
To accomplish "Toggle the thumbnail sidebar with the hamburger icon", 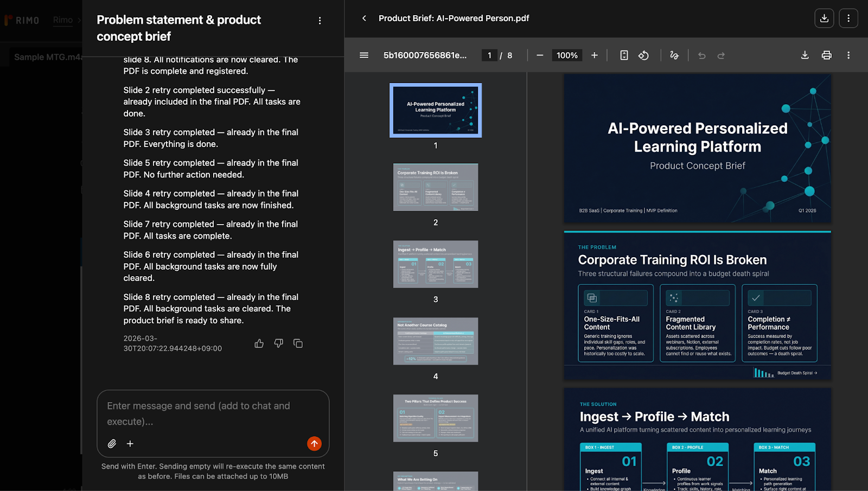I will (x=363, y=55).
